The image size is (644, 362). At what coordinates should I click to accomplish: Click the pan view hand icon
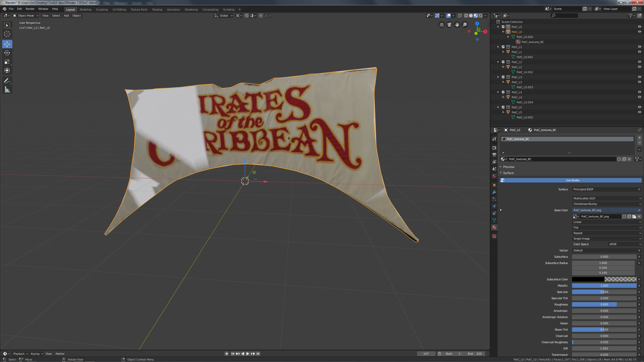(x=457, y=25)
